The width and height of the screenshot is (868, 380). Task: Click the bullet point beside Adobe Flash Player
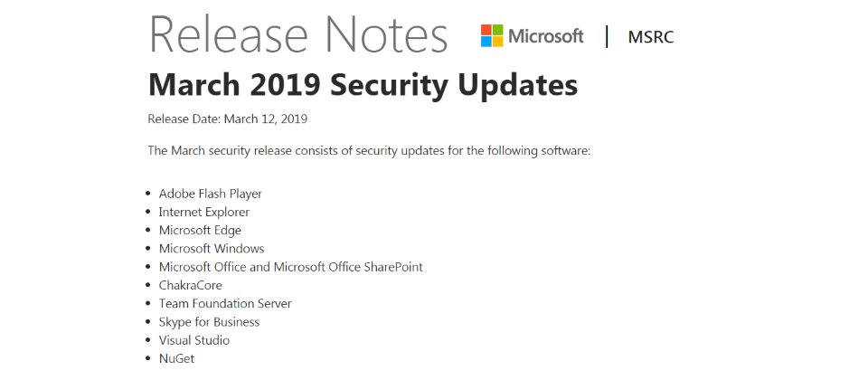click(148, 194)
